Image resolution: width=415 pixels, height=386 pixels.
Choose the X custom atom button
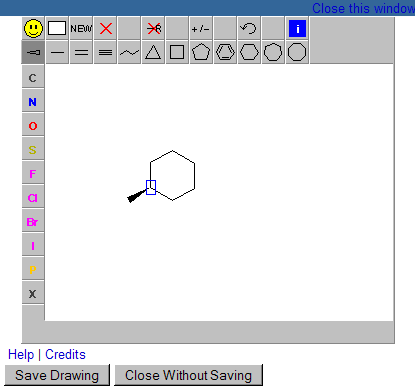coord(33,293)
